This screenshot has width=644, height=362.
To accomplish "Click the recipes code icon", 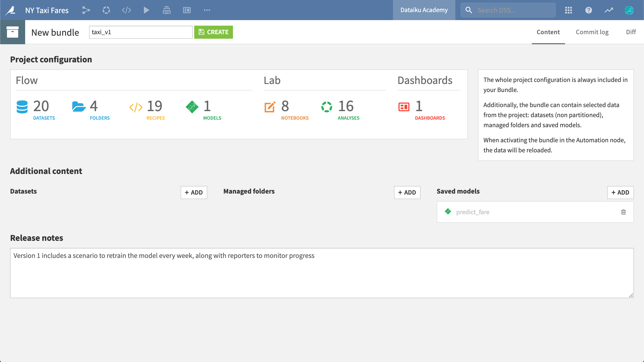I will (x=136, y=107).
